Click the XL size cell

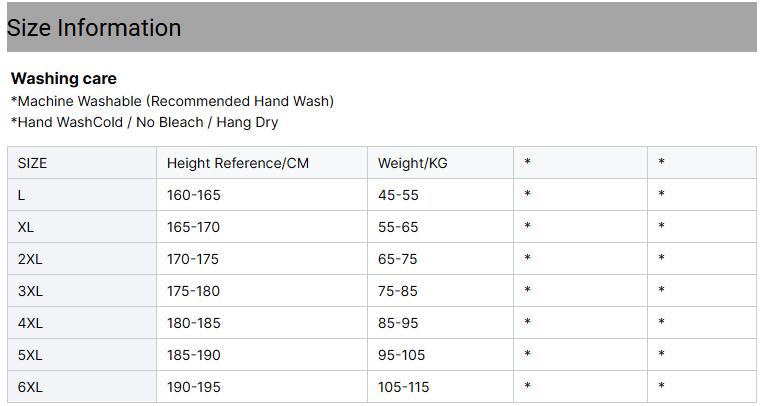pos(82,227)
